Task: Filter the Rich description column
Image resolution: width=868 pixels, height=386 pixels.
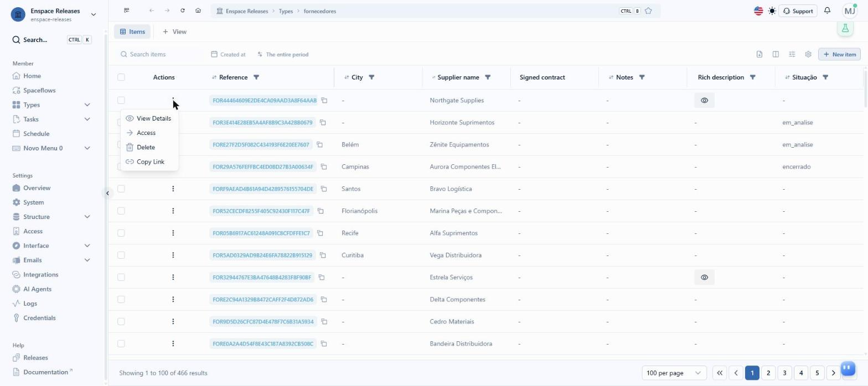Action: (753, 77)
